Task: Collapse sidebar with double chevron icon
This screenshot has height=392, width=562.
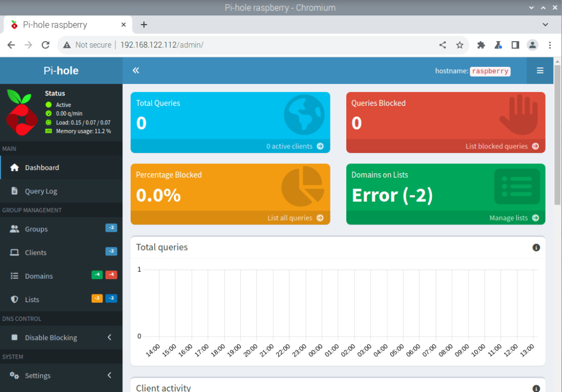Action: [x=136, y=71]
